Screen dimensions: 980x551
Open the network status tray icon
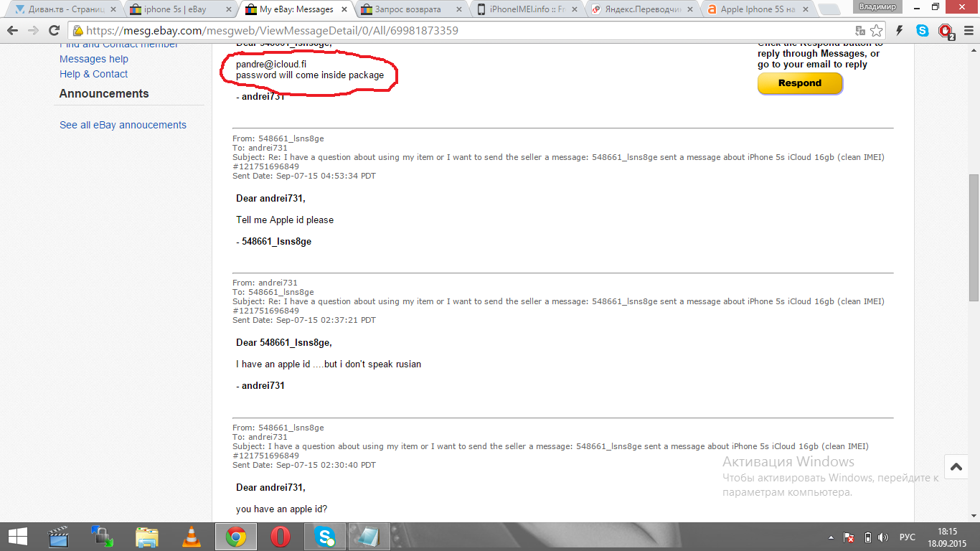point(849,537)
